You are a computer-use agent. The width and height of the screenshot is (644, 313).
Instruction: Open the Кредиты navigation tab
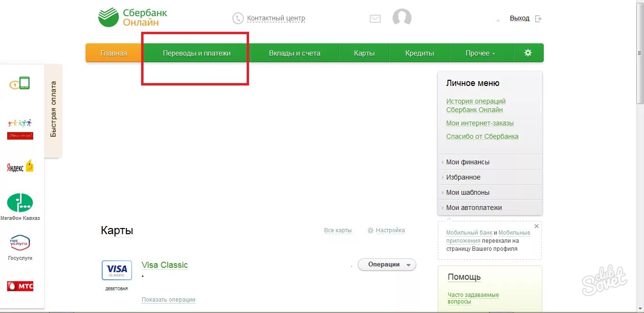coord(420,53)
